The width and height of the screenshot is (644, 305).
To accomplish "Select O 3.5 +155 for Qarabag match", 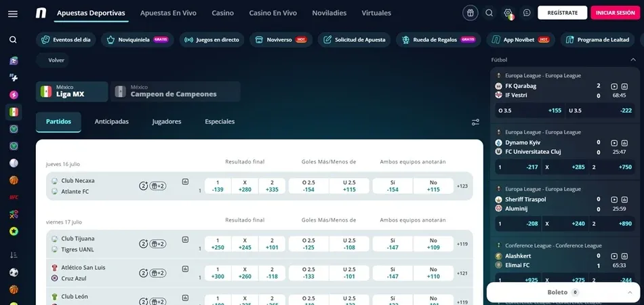I will (530, 110).
